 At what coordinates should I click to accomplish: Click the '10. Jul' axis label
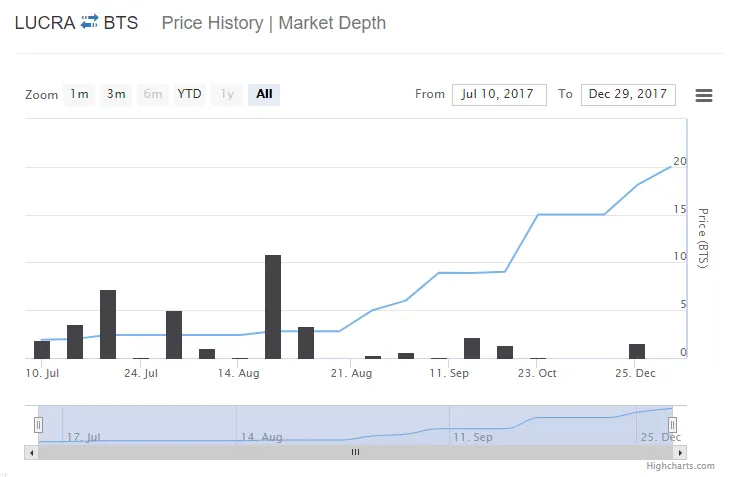point(42,373)
